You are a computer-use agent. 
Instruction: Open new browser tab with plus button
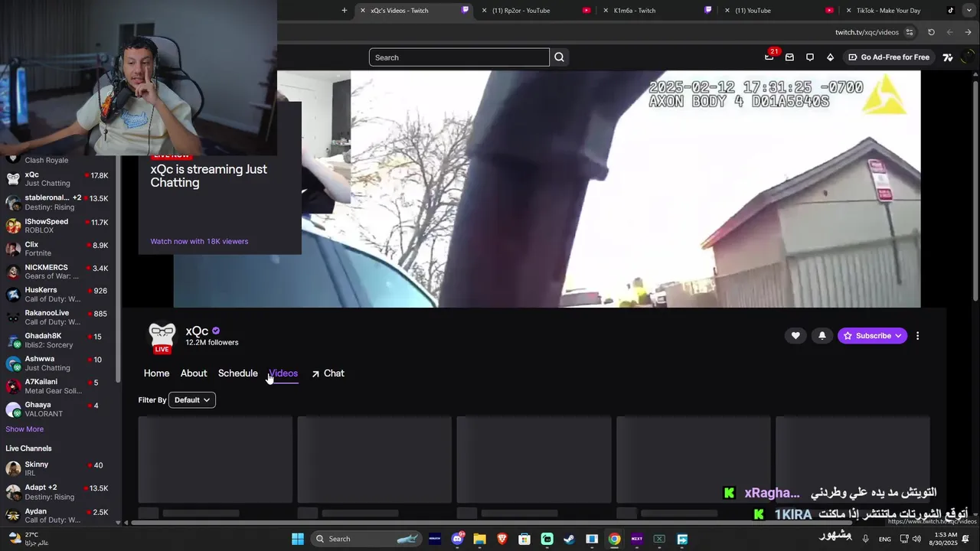(x=344, y=10)
